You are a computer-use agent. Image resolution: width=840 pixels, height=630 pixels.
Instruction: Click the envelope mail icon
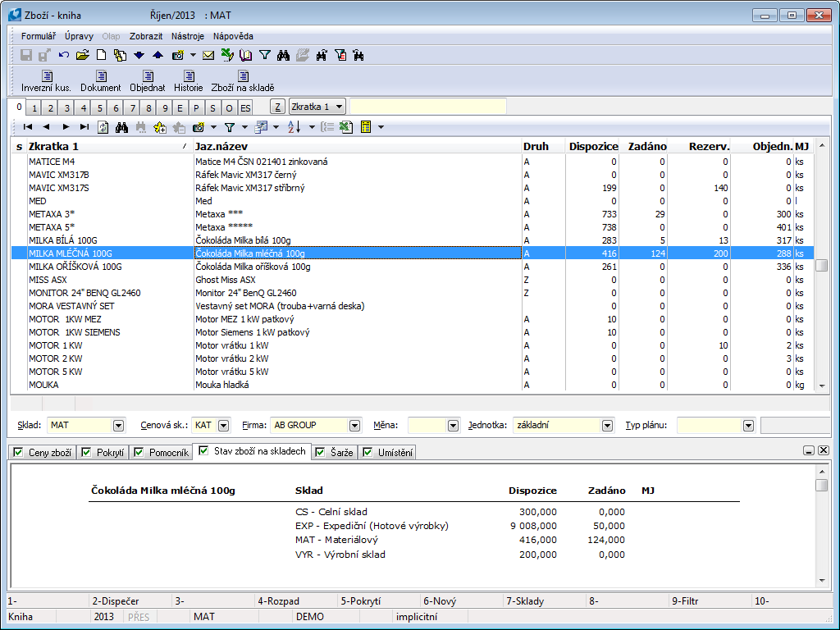(x=208, y=56)
